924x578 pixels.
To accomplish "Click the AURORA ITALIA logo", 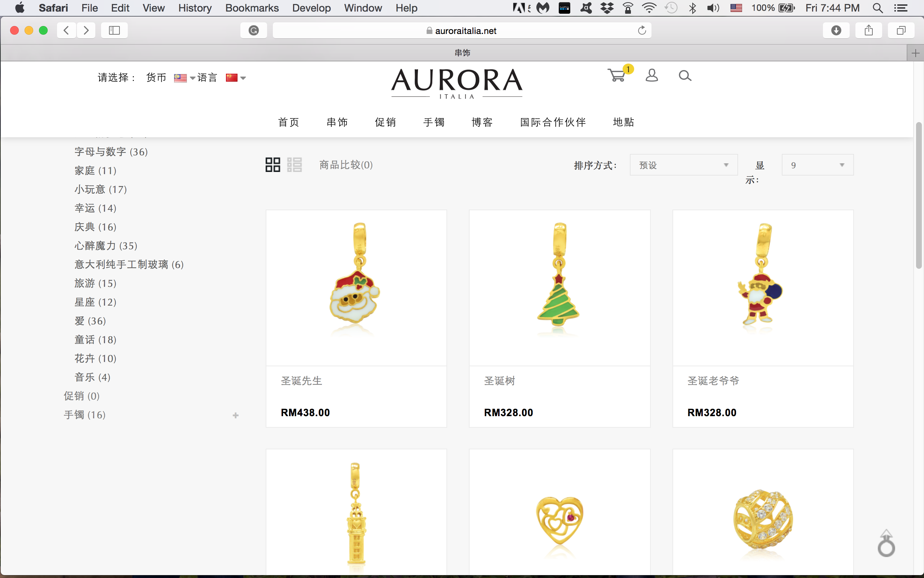I will 457,83.
